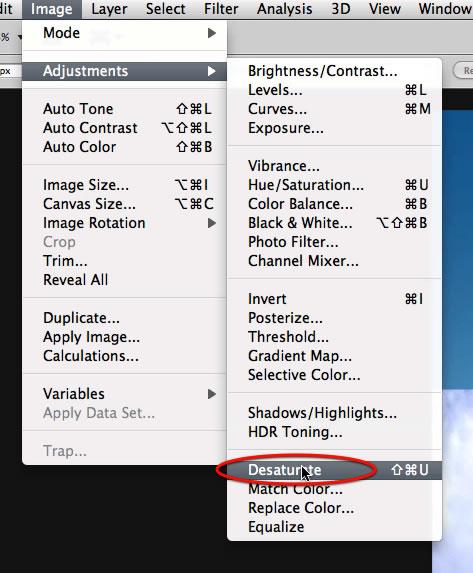Viewport: 473px width, 573px height.
Task: Open Vibrance adjustment
Action: (334, 166)
